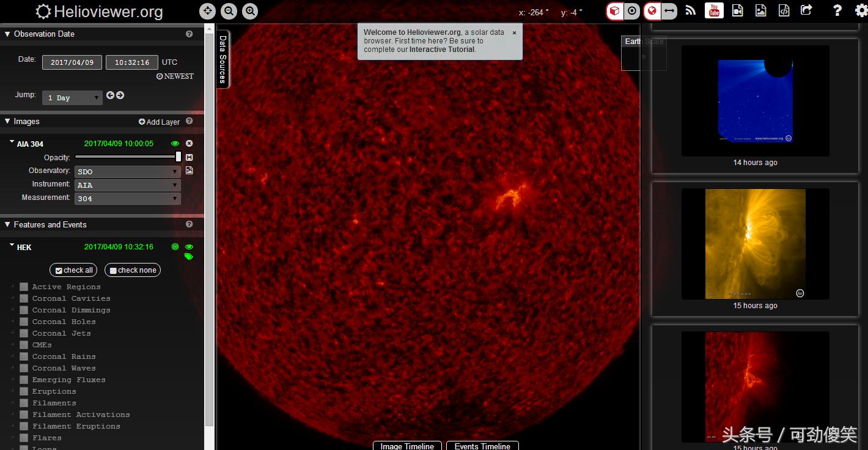The width and height of the screenshot is (868, 450).
Task: Click the NEWEST time link
Action: (175, 76)
